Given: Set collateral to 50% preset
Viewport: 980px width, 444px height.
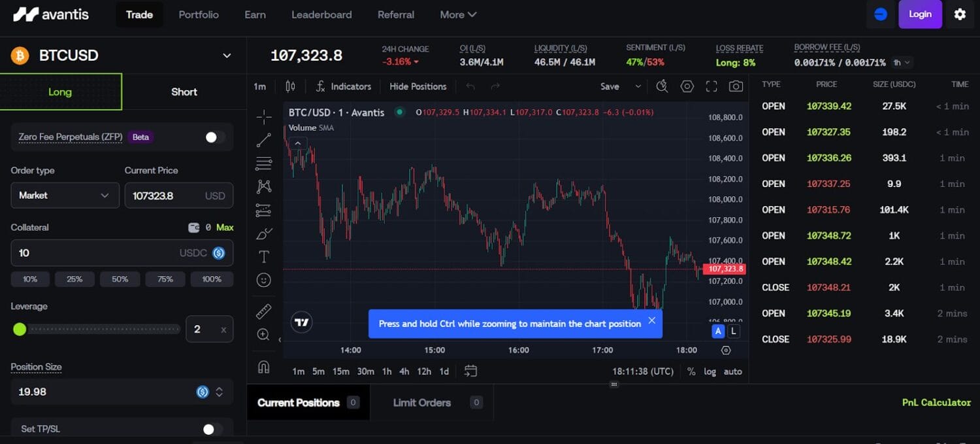Looking at the screenshot, I should [x=120, y=279].
